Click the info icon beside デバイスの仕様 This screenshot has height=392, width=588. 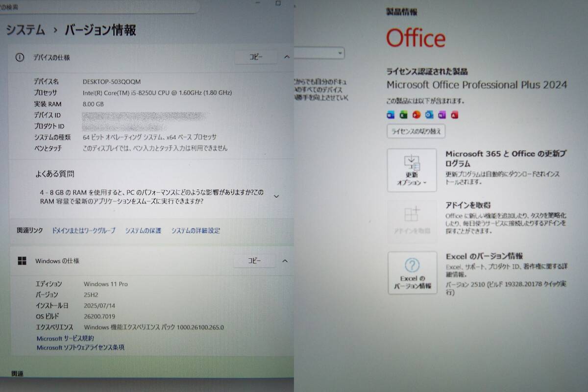[x=20, y=57]
